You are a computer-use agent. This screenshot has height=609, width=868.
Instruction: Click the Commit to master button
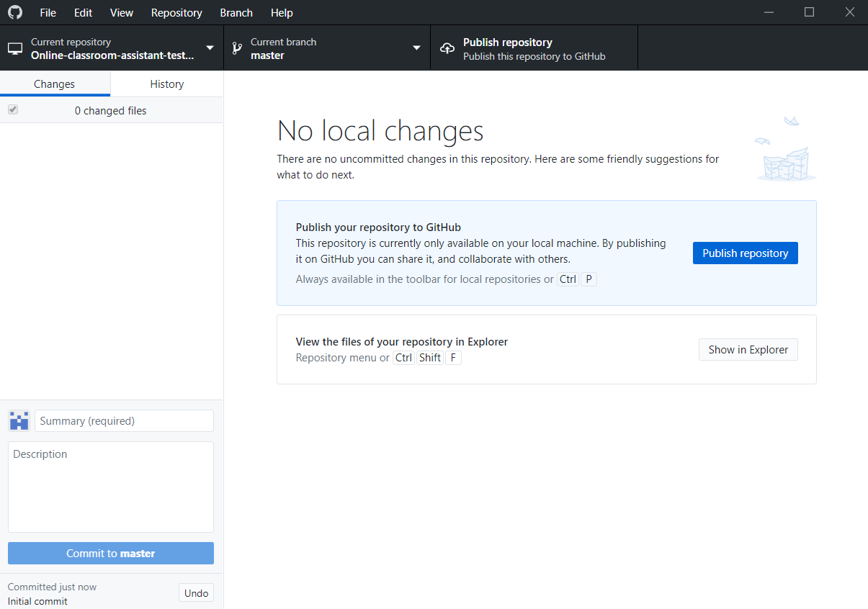pos(111,553)
